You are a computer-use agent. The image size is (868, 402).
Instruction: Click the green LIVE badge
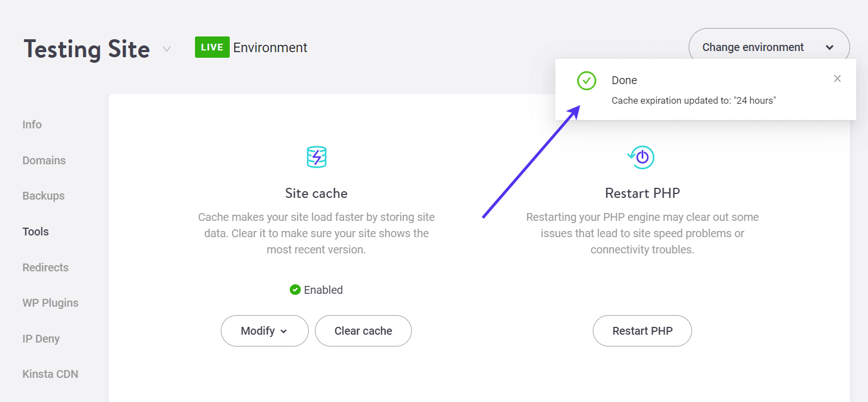(212, 47)
